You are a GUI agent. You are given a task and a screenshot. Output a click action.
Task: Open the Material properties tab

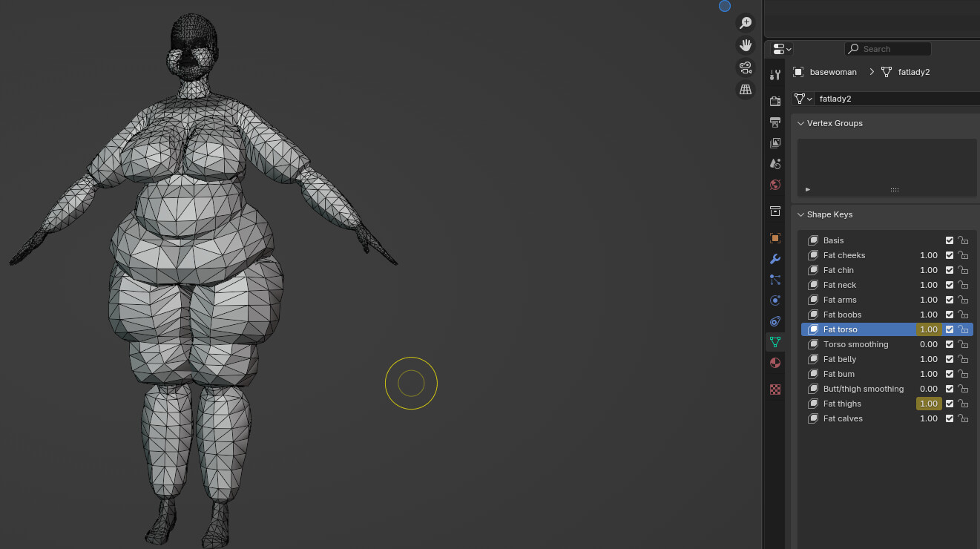[x=775, y=363]
